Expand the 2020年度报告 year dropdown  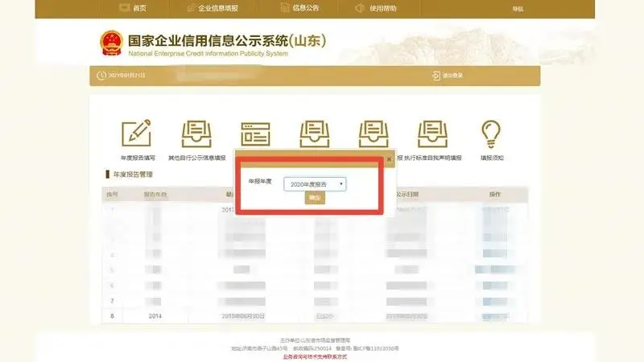[315, 184]
